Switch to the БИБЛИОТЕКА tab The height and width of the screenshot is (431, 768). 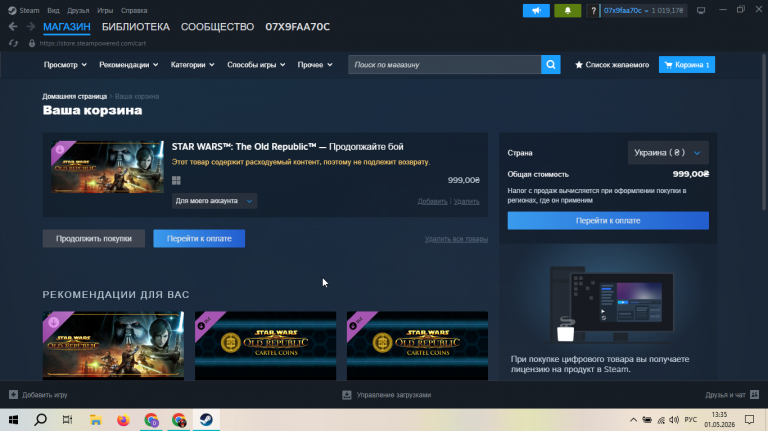click(136, 27)
